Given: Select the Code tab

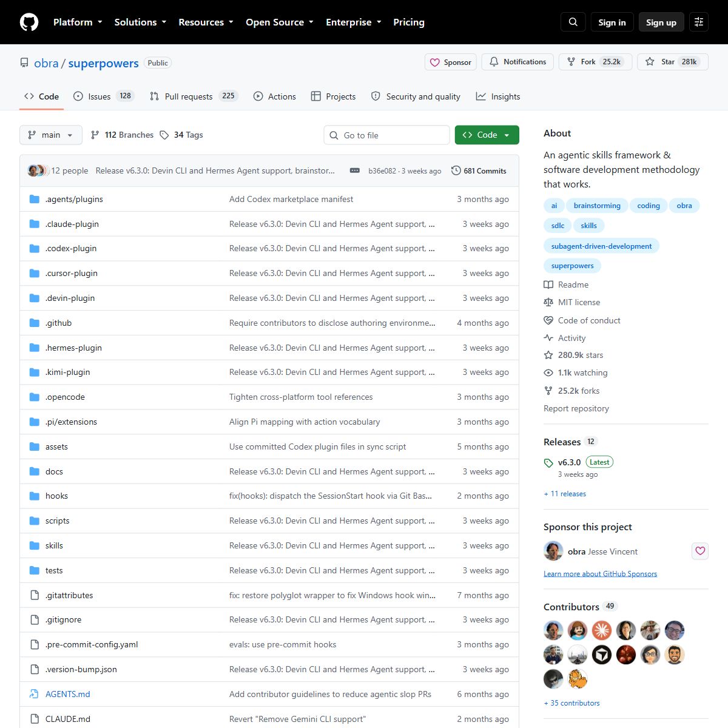Looking at the screenshot, I should pyautogui.click(x=41, y=96).
